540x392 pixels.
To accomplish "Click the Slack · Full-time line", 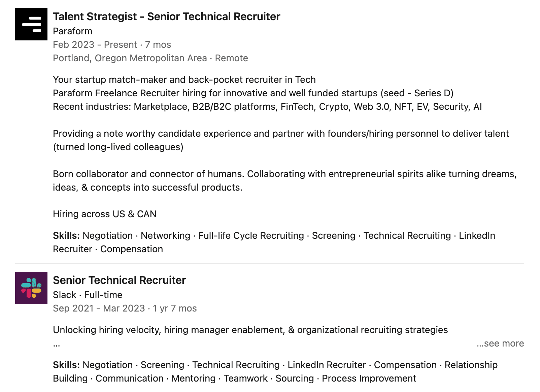I will pyautogui.click(x=88, y=295).
